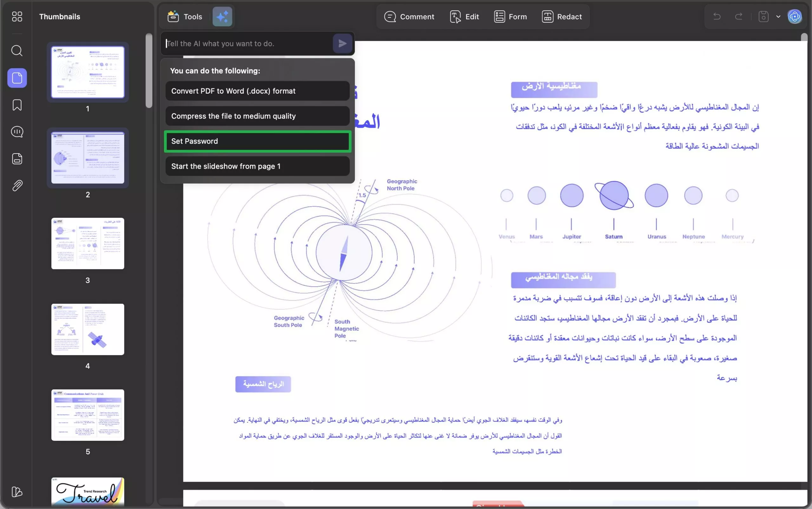Select the bookmarks panel icon
This screenshot has width=812, height=509.
pyautogui.click(x=17, y=105)
